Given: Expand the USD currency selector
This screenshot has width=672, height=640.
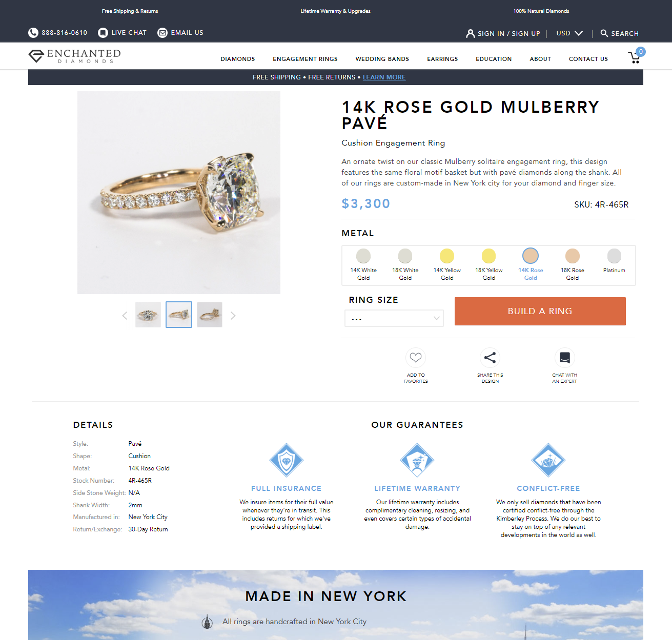Looking at the screenshot, I should tap(570, 33).
